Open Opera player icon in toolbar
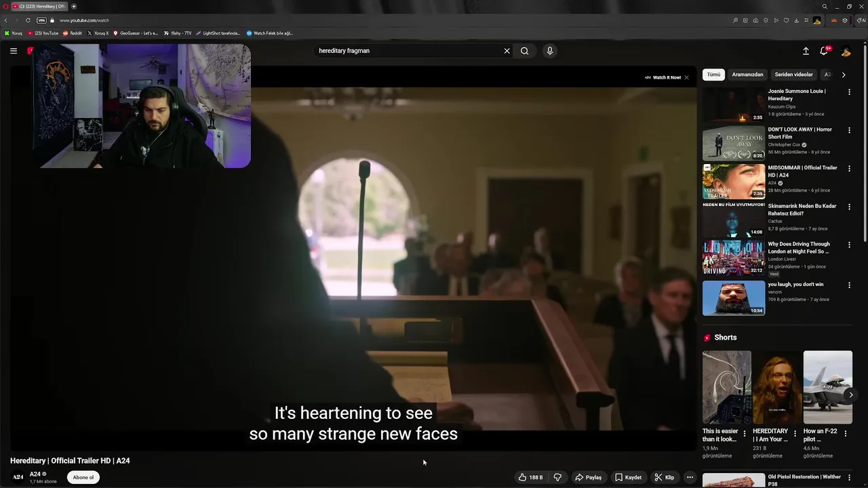The height and width of the screenshot is (488, 868). [776, 20]
